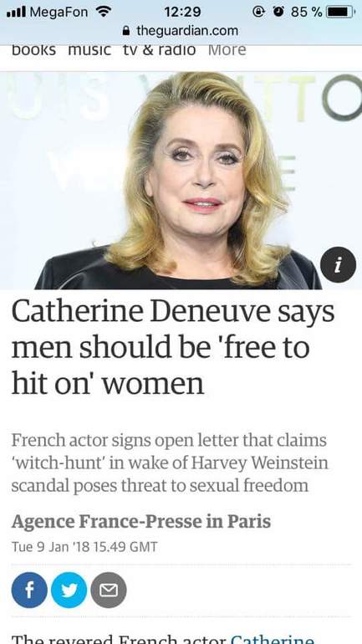Screen dimensions: 362x644
Task: Open the music section
Action: click(x=89, y=50)
